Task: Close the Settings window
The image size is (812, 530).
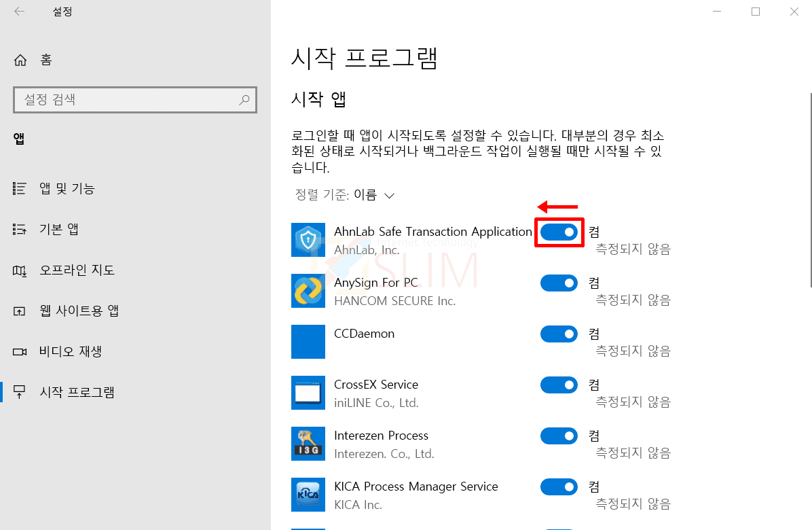Action: pyautogui.click(x=794, y=12)
